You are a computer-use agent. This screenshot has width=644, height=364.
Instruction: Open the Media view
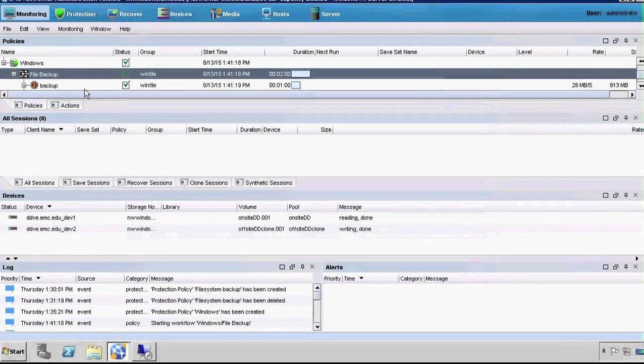(225, 13)
